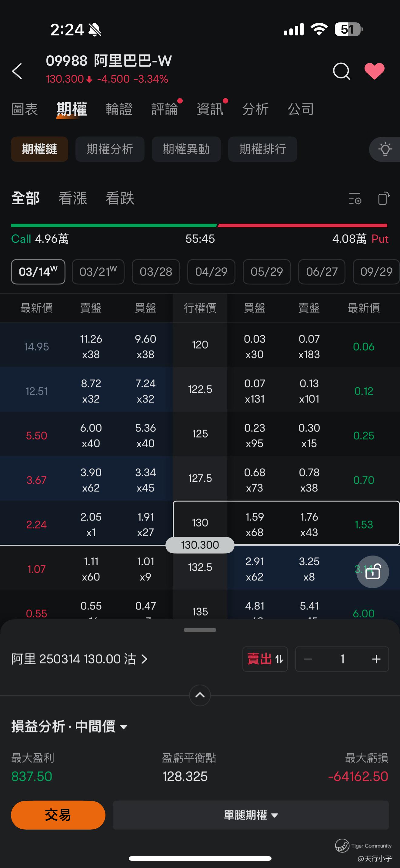Toggle the pink heart favorite icon
The height and width of the screenshot is (868, 400).
[374, 71]
